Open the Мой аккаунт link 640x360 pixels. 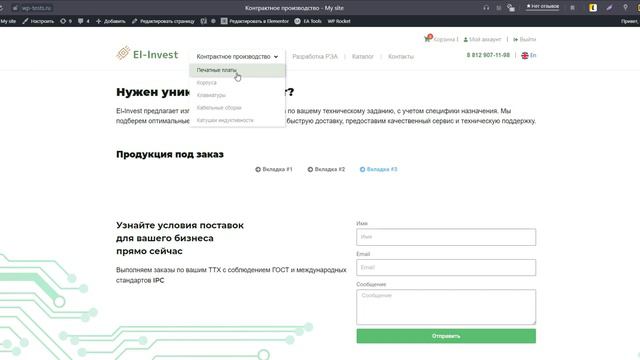pos(485,40)
